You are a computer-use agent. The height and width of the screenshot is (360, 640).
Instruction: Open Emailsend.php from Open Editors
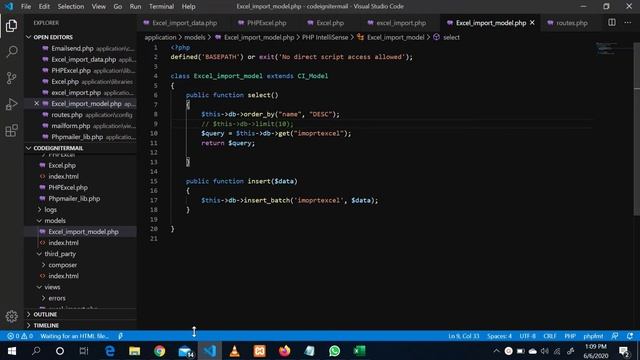(x=72, y=48)
